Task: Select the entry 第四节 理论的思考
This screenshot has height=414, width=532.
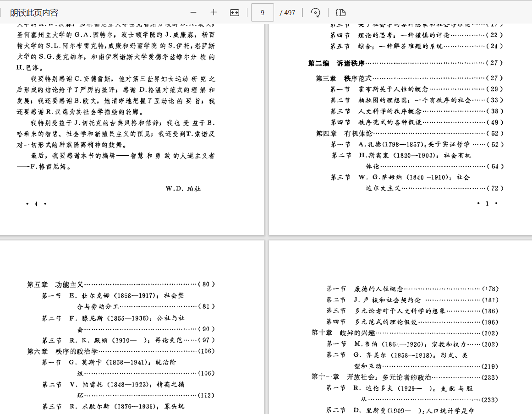Action: (x=417, y=35)
